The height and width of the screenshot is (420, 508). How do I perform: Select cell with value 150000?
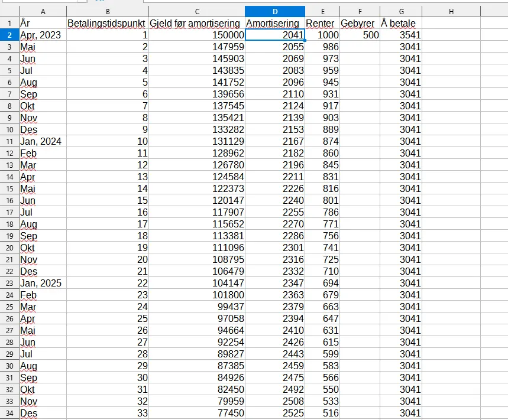[197, 35]
